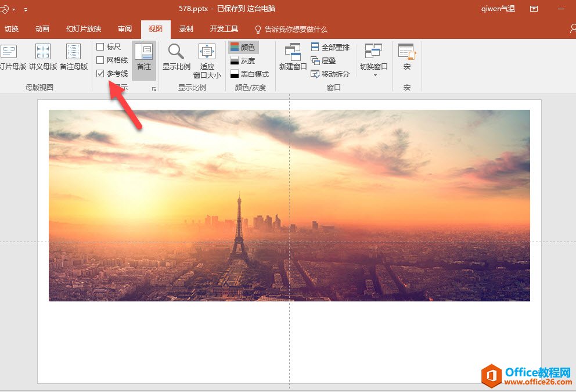Toggle the Notes (备注) pane button
576x392 pixels.
click(x=143, y=59)
